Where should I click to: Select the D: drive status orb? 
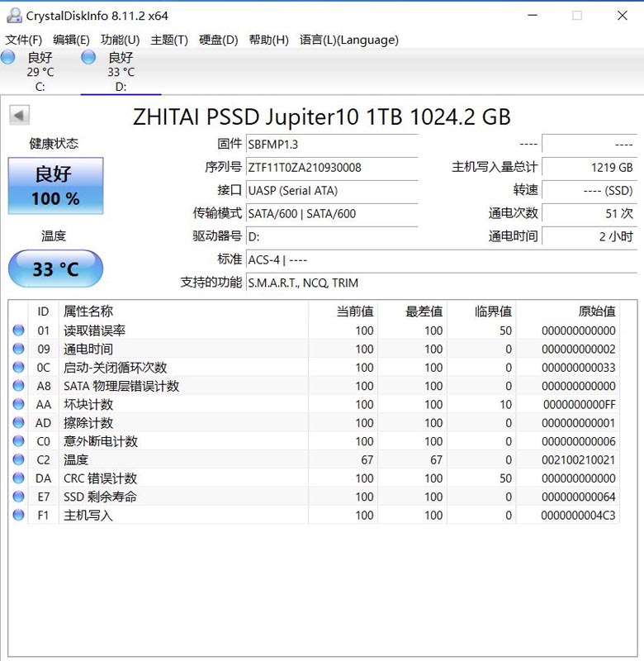click(x=88, y=57)
